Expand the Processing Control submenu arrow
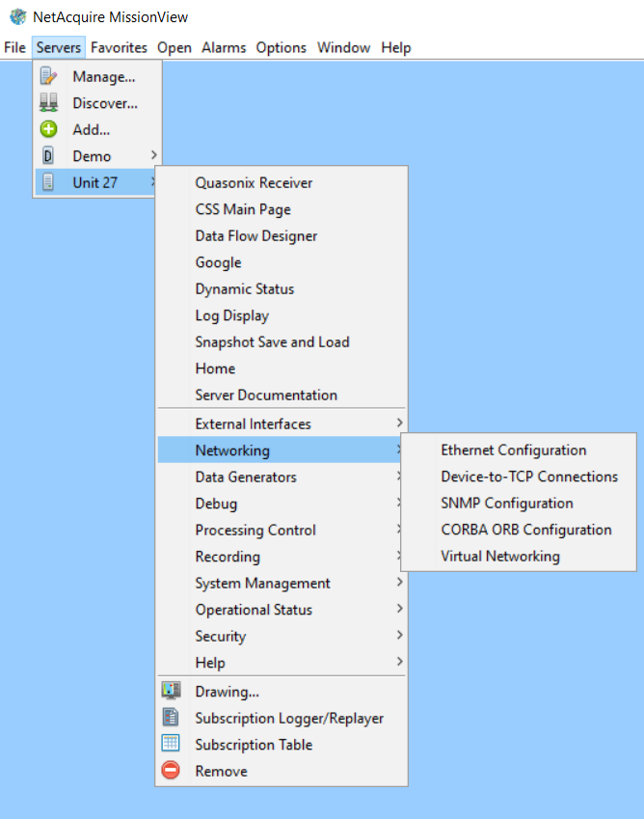The width and height of the screenshot is (644, 819). 398,529
